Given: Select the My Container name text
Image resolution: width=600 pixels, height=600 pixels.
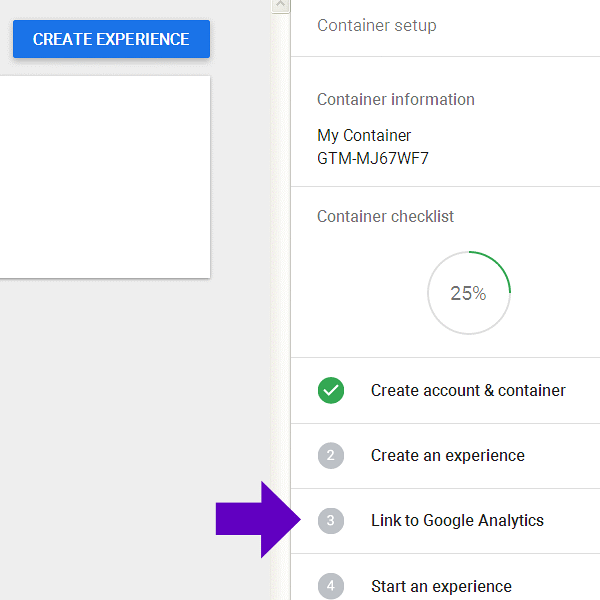Looking at the screenshot, I should [x=364, y=136].
